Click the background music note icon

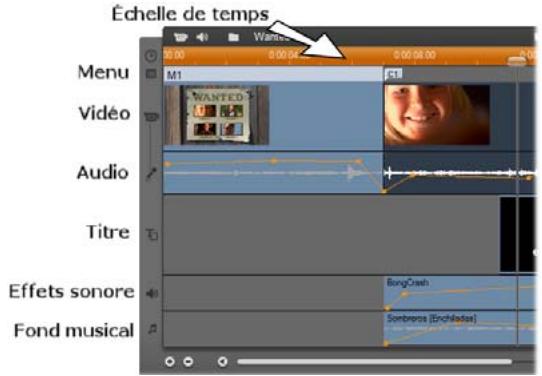pyautogui.click(x=152, y=329)
